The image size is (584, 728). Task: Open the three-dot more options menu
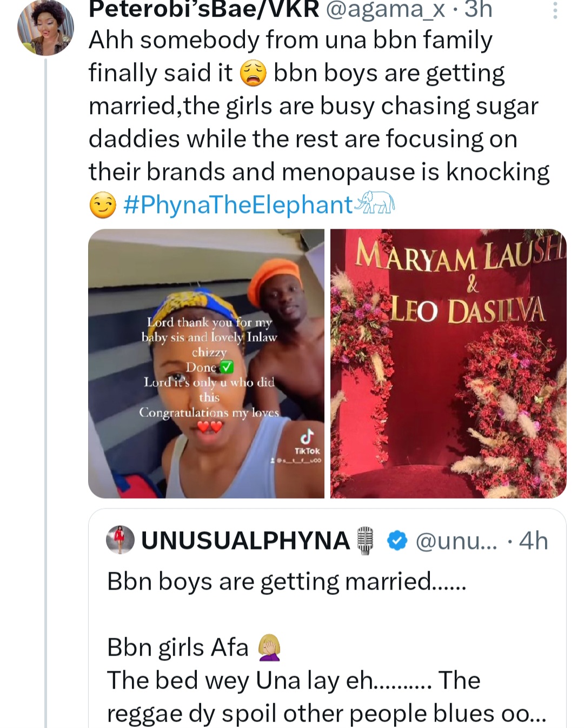click(x=555, y=10)
